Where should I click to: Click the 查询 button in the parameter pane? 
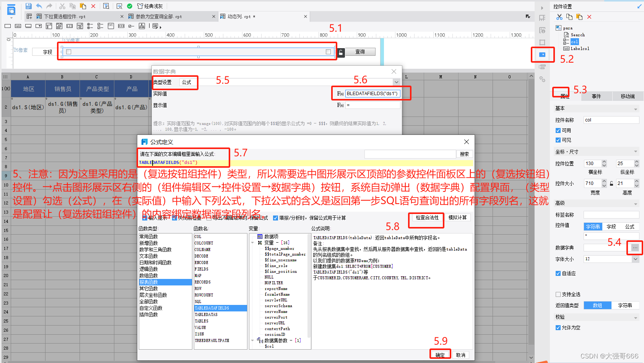coord(360,52)
